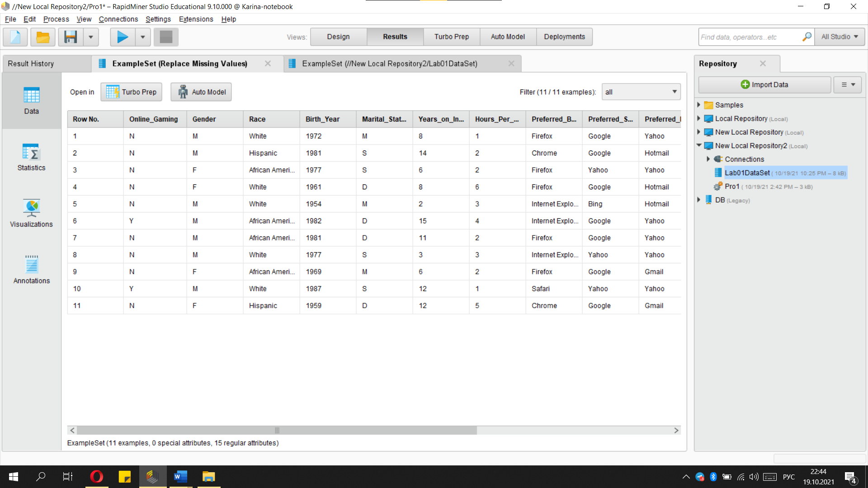Click the search magnifier icon
Viewport: 868px width, 488px height.
(807, 37)
